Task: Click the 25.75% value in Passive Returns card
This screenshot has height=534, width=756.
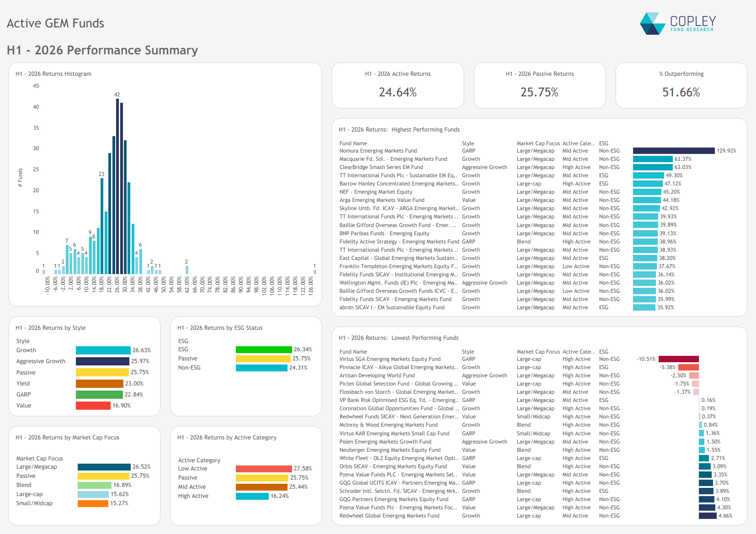Action: (x=539, y=92)
